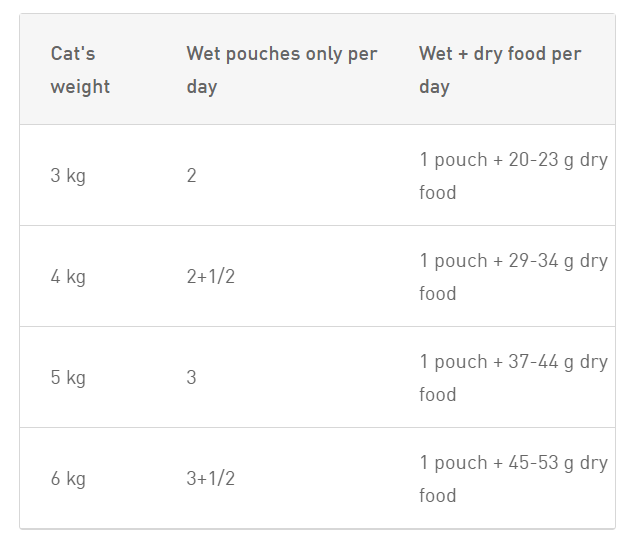The width and height of the screenshot is (637, 548).
Task: Click "1 pouch + 20-23 g dry food" cell
Action: (514, 175)
